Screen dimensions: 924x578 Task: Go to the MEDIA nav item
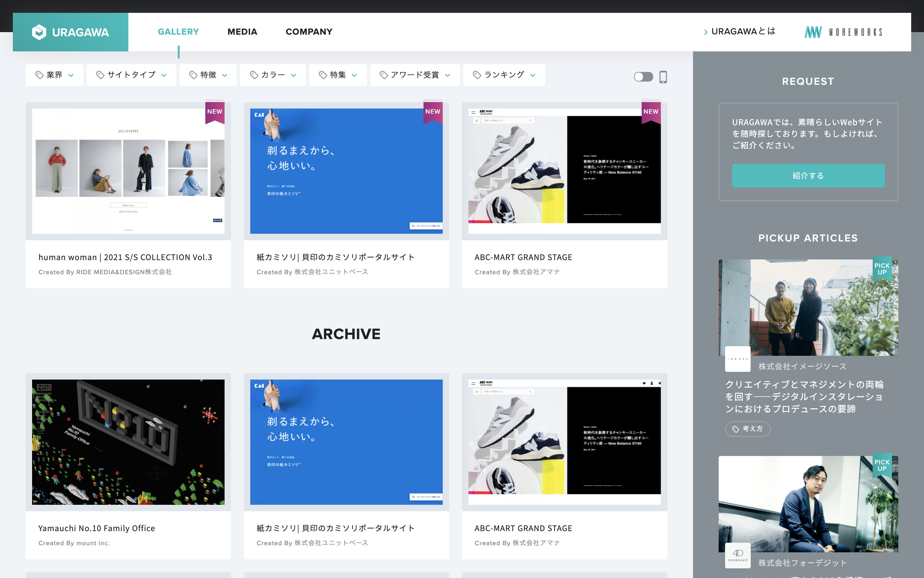click(243, 32)
